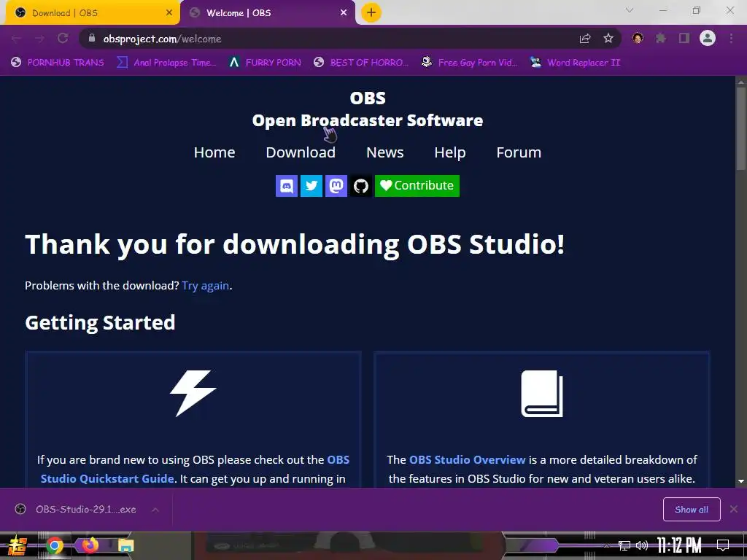This screenshot has width=747, height=560.
Task: Open the tab search dropdown chevron
Action: click(x=630, y=10)
